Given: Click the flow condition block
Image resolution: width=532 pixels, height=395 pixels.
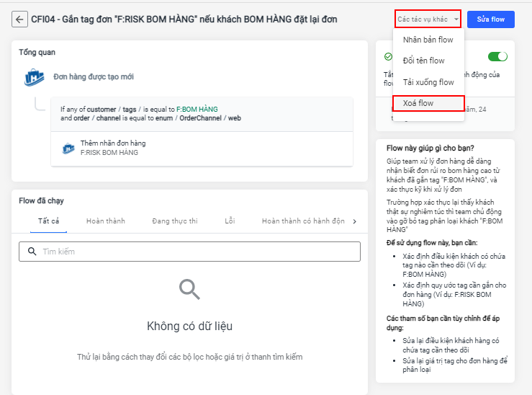Looking at the screenshot, I should [202, 113].
